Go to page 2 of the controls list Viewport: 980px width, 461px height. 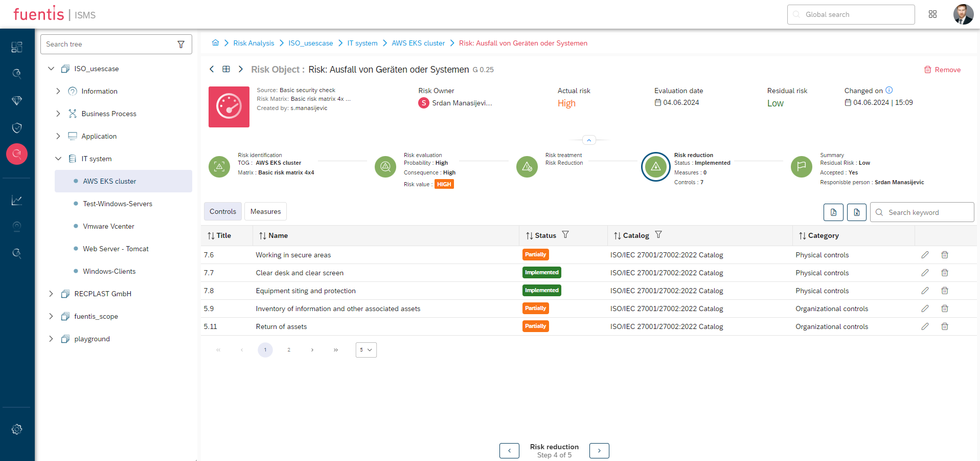[288, 349]
